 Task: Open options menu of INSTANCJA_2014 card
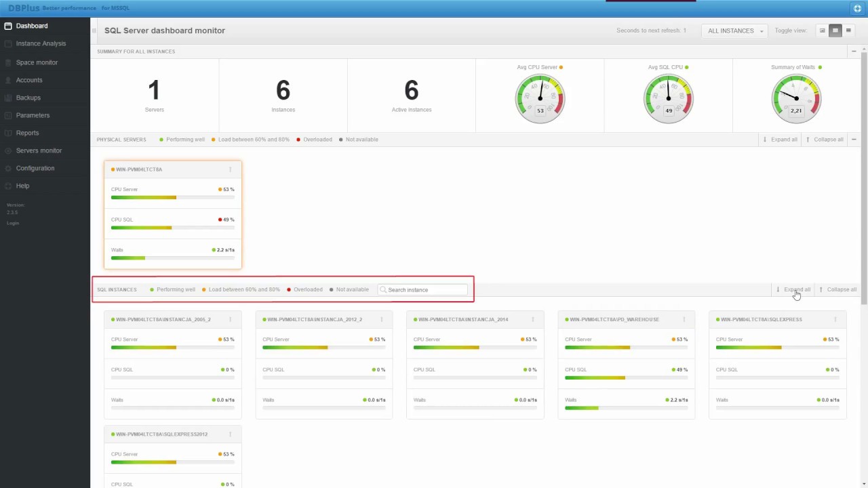(532, 319)
